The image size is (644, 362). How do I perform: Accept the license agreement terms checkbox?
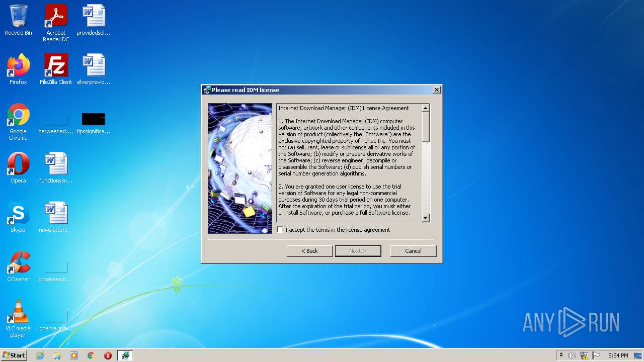coord(280,230)
